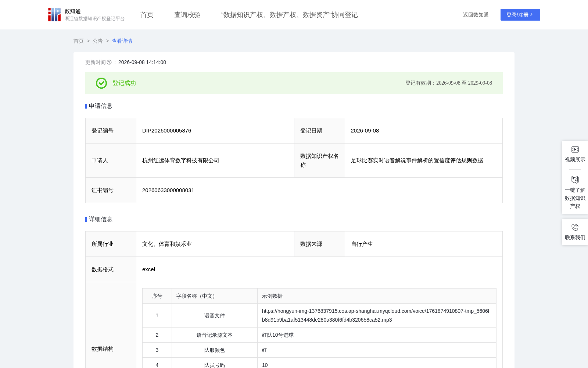This screenshot has width=588, height=368.
Task: Click the 联系我们 phone icon
Action: click(575, 227)
